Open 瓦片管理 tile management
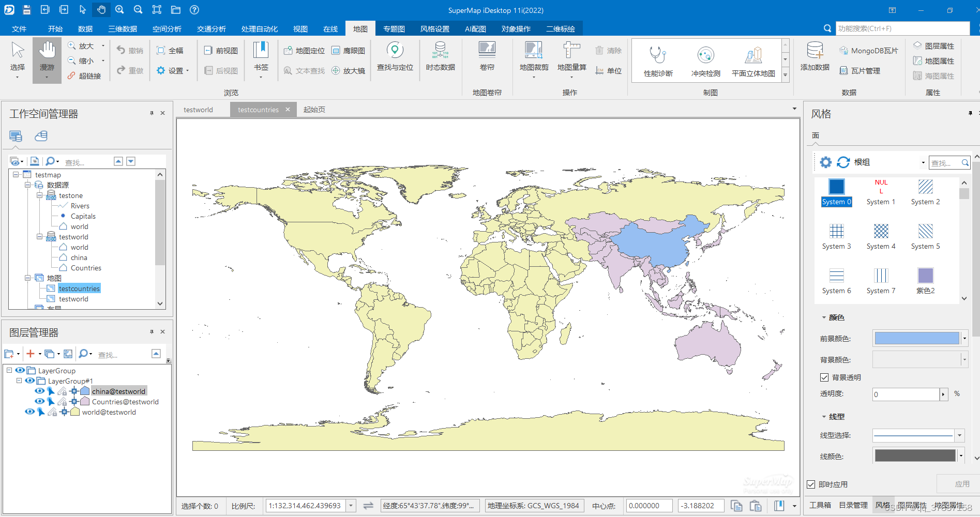The image size is (980, 517). (x=860, y=71)
